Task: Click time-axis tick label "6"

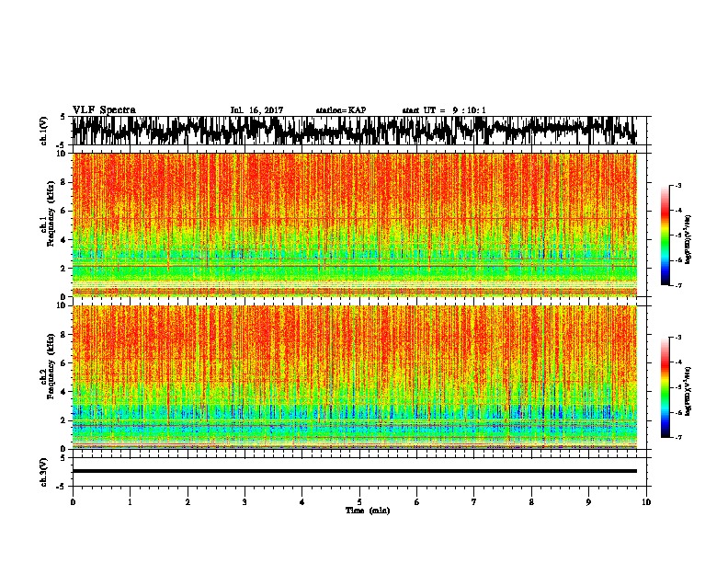Action: (417, 502)
